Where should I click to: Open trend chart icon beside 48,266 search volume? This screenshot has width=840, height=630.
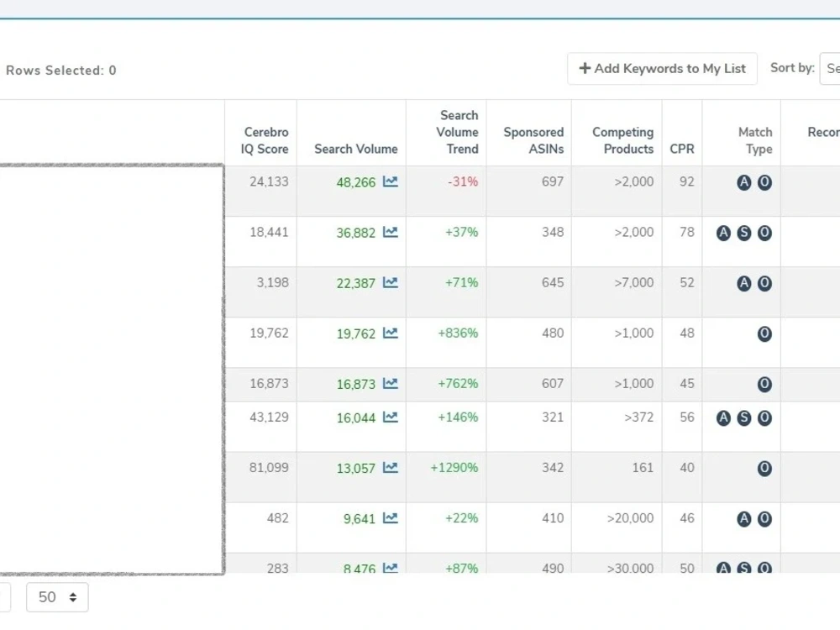[x=391, y=181]
